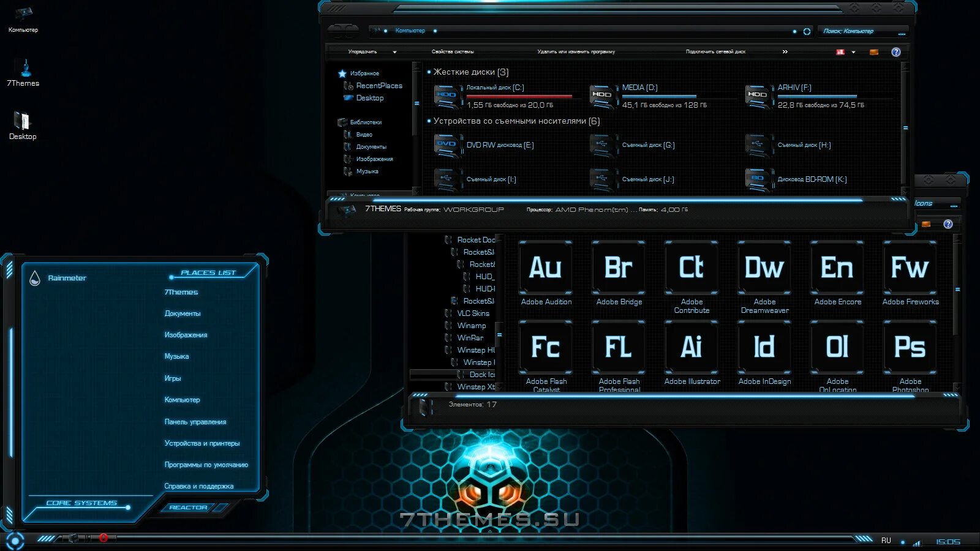
Task: Open the view options dropdown arrow
Action: pyautogui.click(x=853, y=53)
